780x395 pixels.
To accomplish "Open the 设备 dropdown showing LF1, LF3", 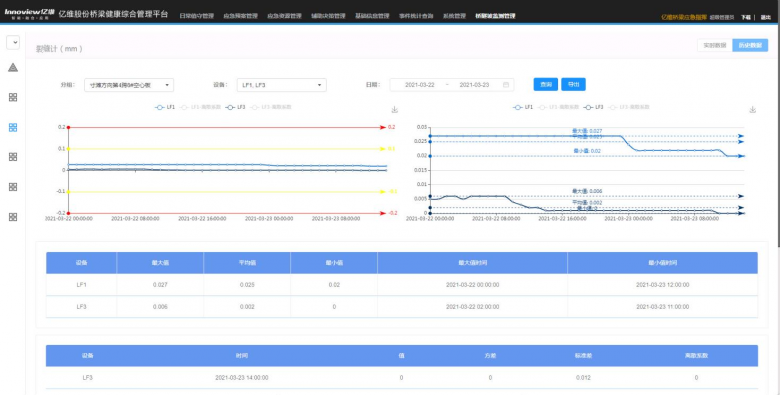I will [x=282, y=85].
